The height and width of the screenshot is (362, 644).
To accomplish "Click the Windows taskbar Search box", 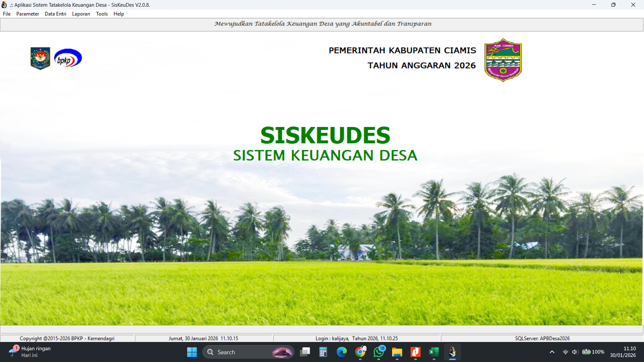I will pyautogui.click(x=248, y=352).
